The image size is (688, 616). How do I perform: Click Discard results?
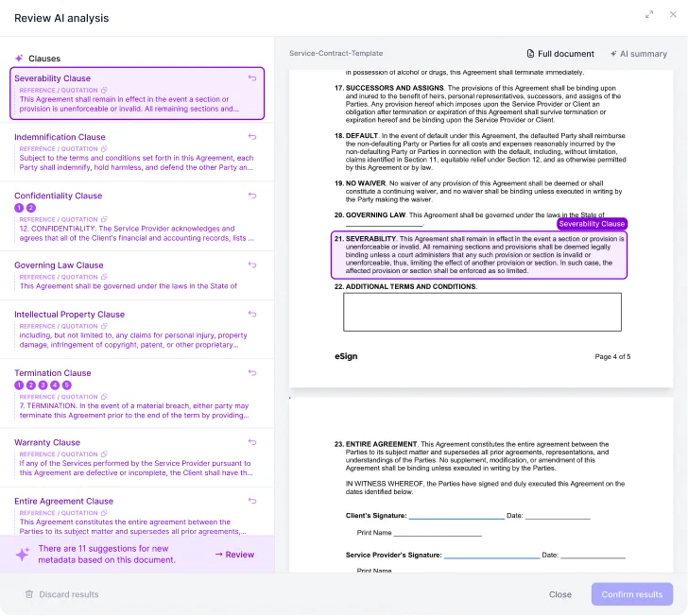coord(69,594)
